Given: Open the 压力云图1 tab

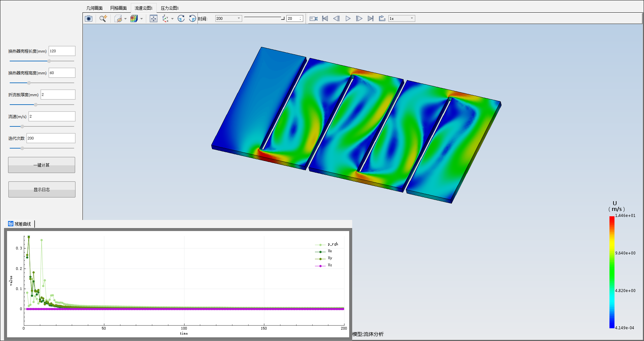Looking at the screenshot, I should (170, 8).
